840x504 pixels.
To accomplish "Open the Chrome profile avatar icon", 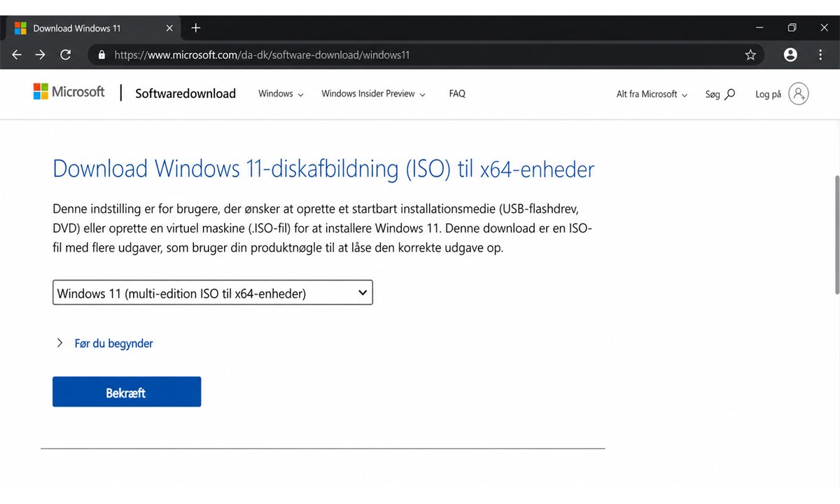I will 790,55.
